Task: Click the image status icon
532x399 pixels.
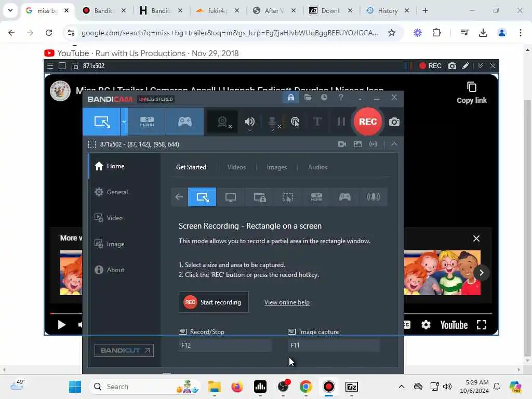Action: [357, 144]
